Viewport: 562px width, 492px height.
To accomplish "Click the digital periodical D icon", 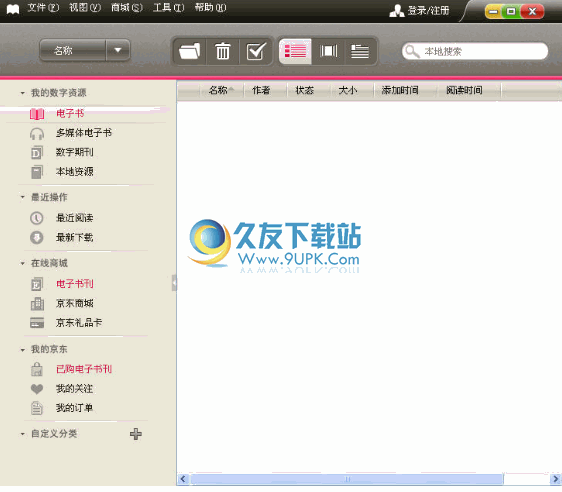I will coord(37,153).
